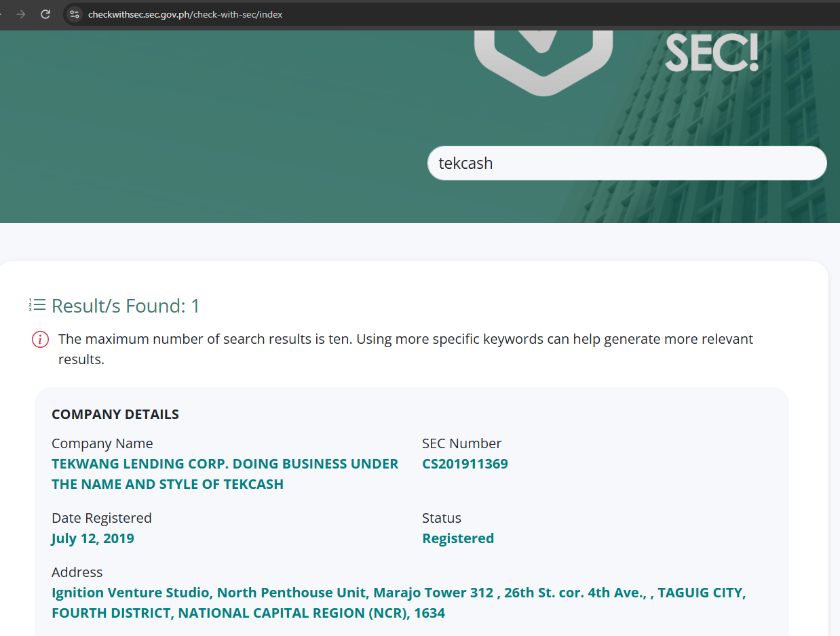Screen dimensions: 840x636
Task: Select company name TEKWANG LENDING CORP. text
Action: pos(225,474)
